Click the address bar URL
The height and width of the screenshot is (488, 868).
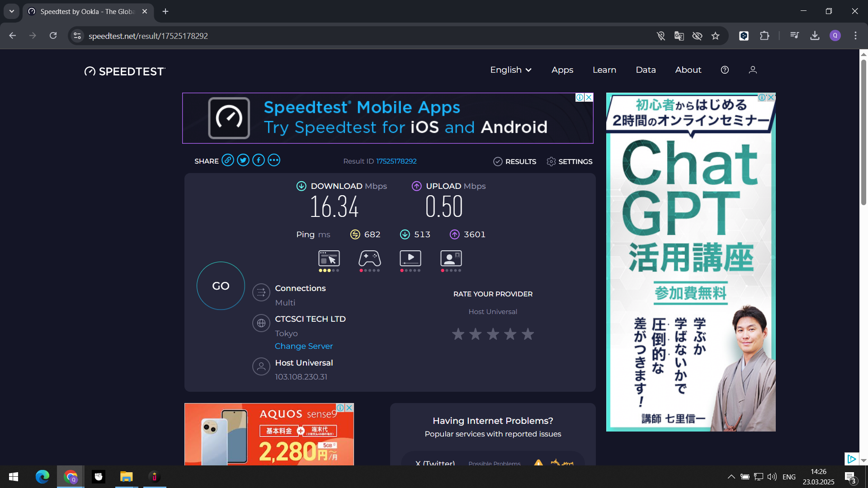pos(148,36)
